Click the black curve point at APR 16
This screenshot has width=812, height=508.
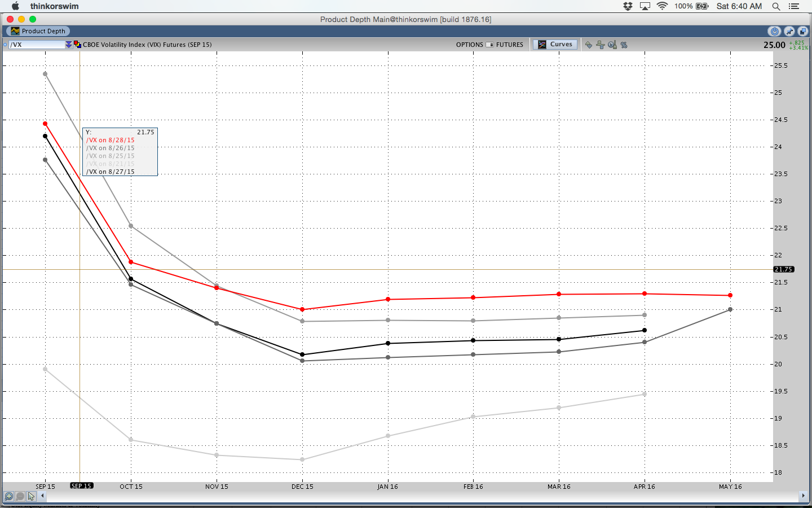pyautogui.click(x=645, y=330)
